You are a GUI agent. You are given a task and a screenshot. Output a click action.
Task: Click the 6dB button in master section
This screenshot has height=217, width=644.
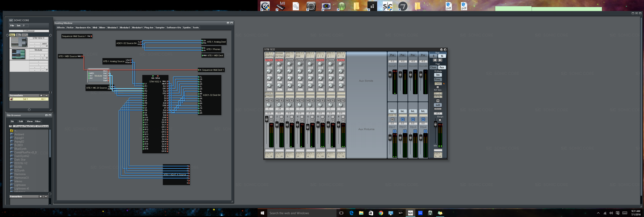438,105
